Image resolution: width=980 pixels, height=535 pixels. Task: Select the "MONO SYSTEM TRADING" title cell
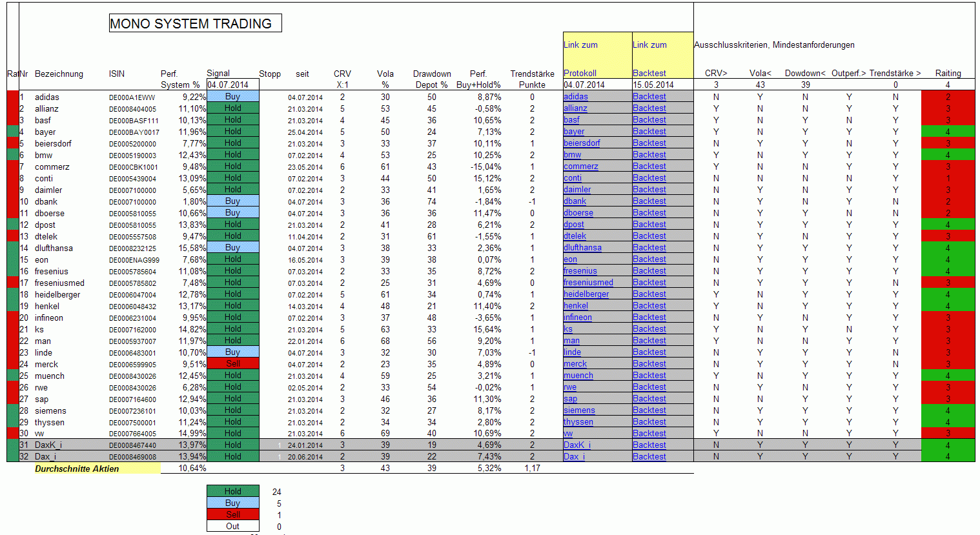point(196,23)
